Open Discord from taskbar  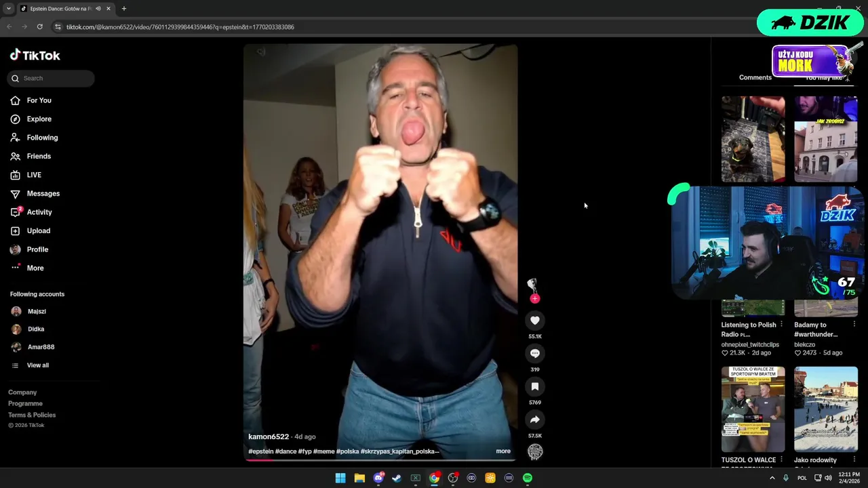click(378, 479)
